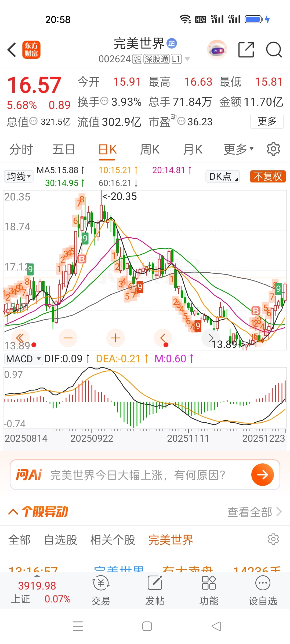The image size is (290, 644).
Task: Open the 均线 indicator dropdown
Action: click(19, 177)
